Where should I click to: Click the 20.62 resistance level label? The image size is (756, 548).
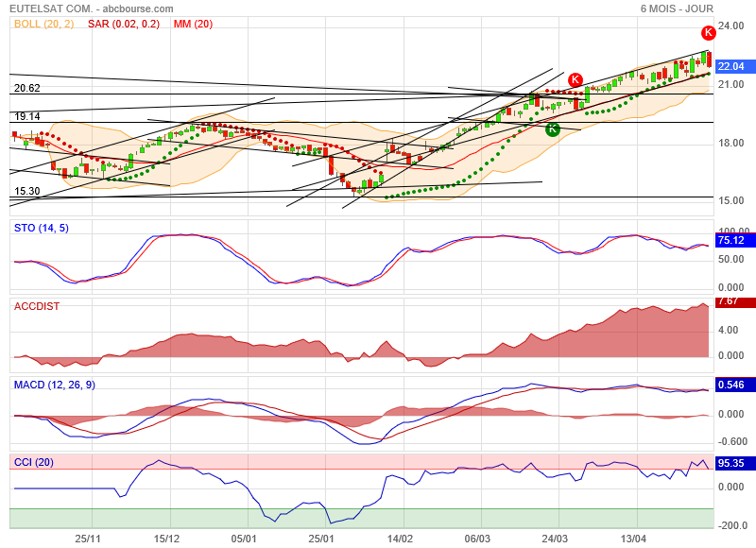pos(27,88)
